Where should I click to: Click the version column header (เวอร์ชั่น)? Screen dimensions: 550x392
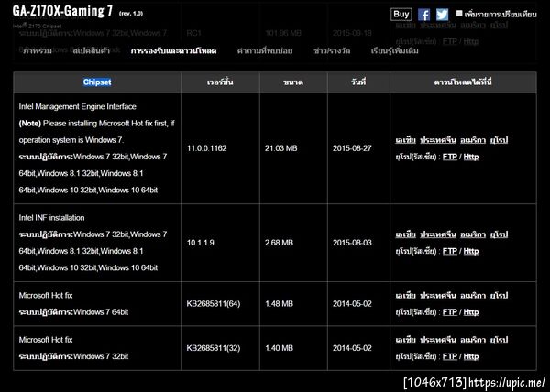220,82
